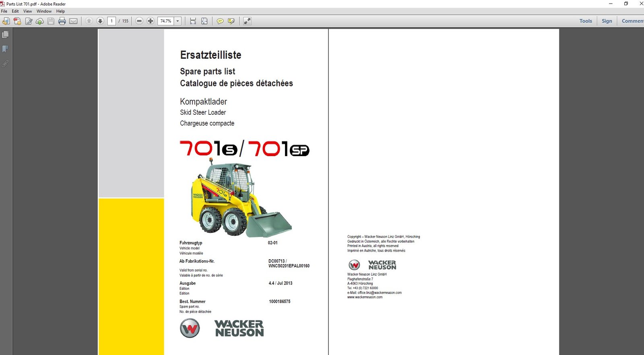Click the zoom out minus button
This screenshot has height=355, width=644.
click(x=139, y=21)
